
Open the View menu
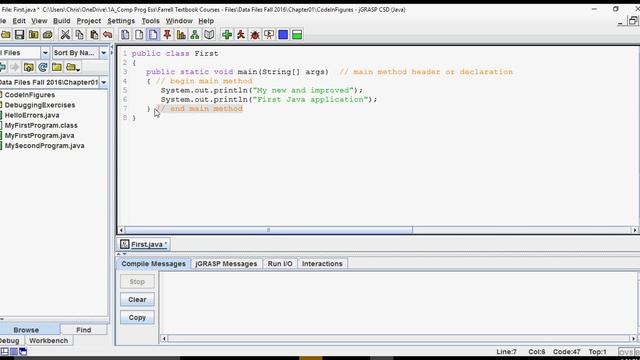pyautogui.click(x=39, y=21)
